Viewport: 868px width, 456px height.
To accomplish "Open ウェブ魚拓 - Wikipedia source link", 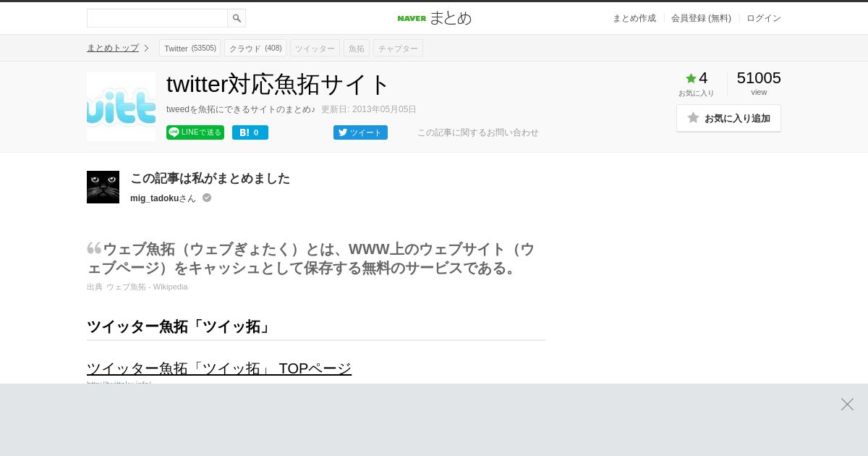I will (147, 287).
